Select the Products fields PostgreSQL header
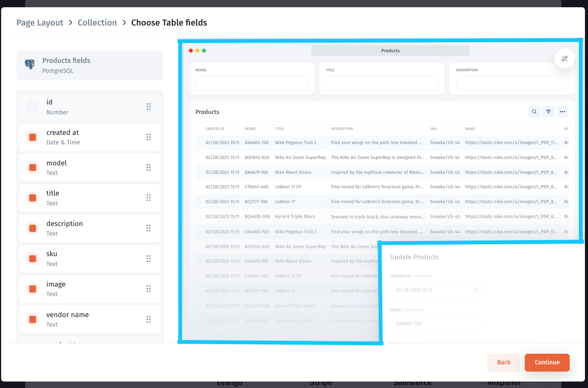588x388 pixels. click(90, 65)
